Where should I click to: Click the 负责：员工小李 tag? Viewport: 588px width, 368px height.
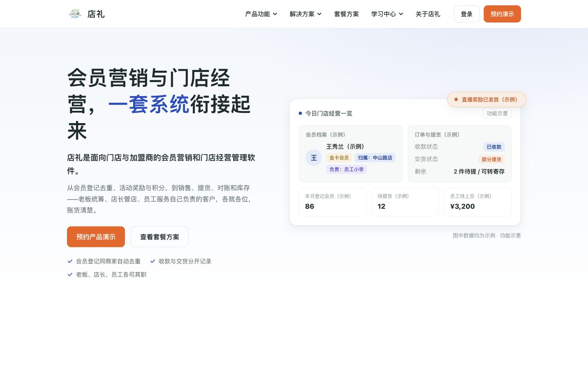346,169
